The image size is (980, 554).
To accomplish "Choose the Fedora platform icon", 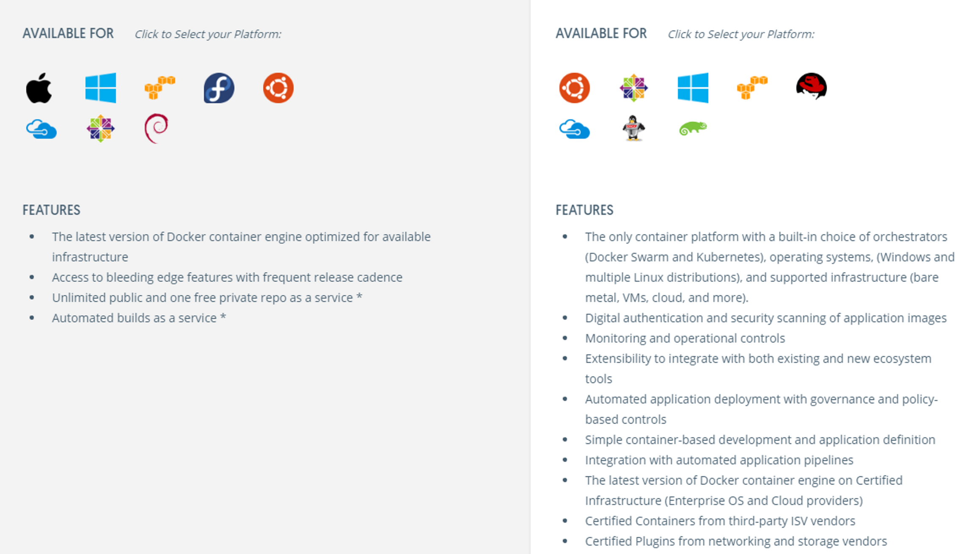I will tap(219, 88).
